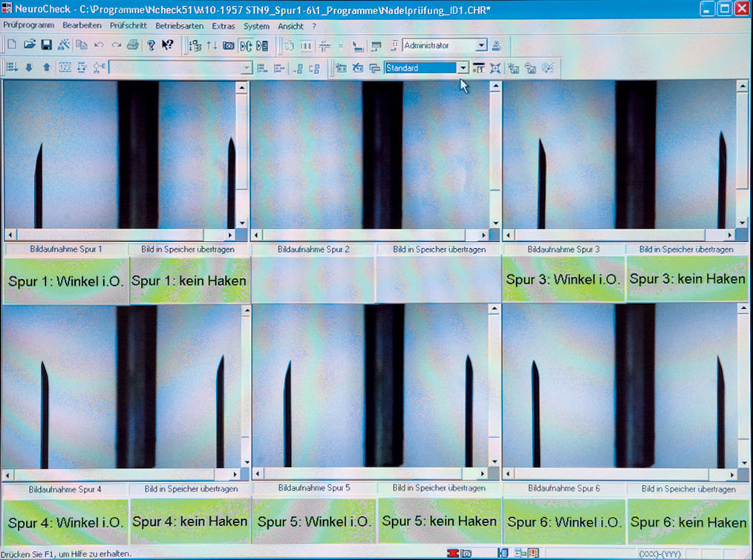This screenshot has width=753, height=560.
Task: Open the empty combo box in second toolbar
Action: (247, 68)
